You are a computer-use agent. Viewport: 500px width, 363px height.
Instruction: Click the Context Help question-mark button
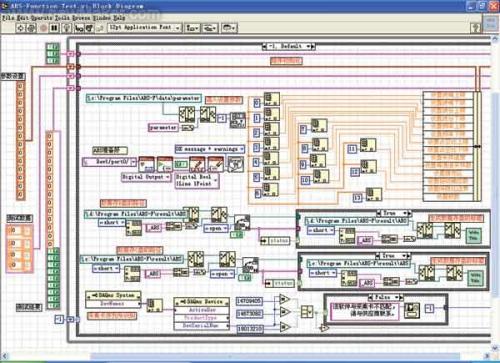point(476,28)
